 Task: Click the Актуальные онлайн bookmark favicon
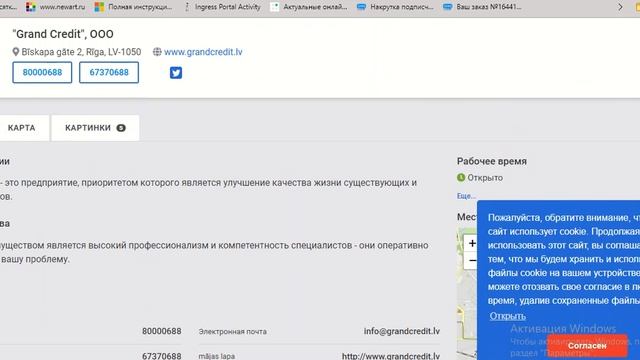pyautogui.click(x=275, y=7)
